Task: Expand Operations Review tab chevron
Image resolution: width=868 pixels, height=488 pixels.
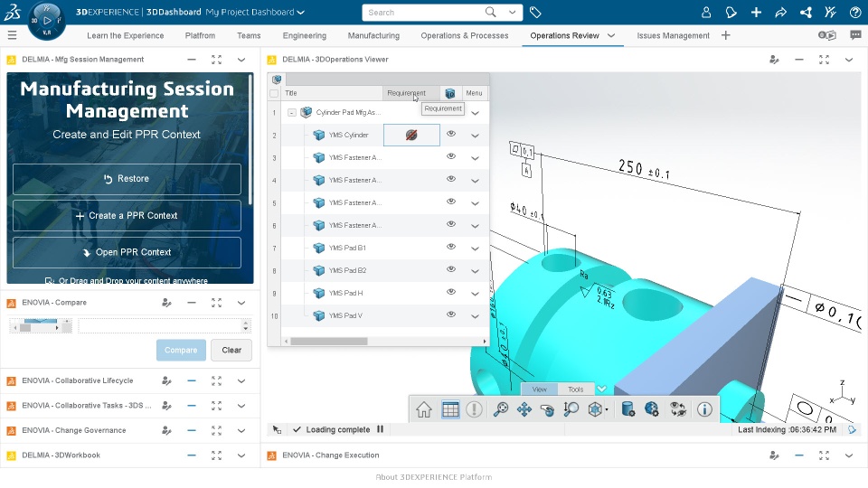Action: pos(611,35)
